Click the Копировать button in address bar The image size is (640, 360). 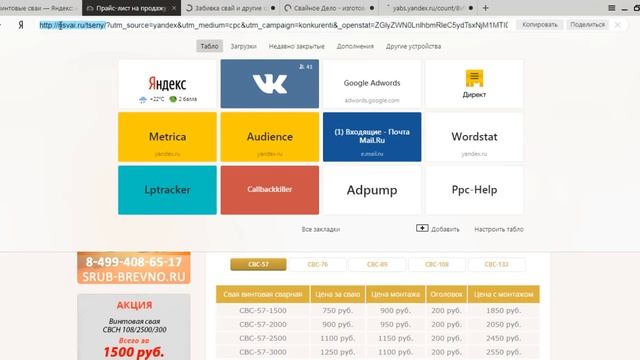tap(540, 25)
